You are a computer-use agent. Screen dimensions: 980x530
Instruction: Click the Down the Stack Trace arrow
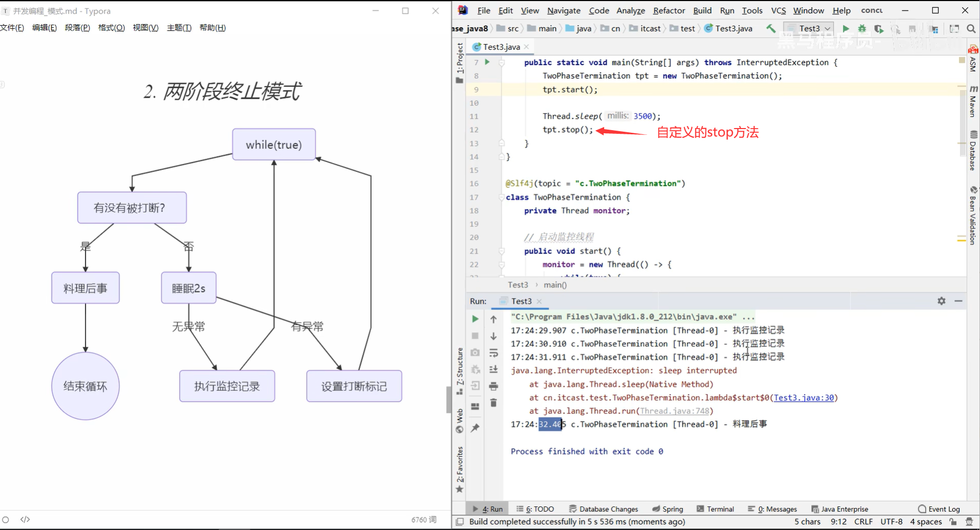click(x=493, y=336)
